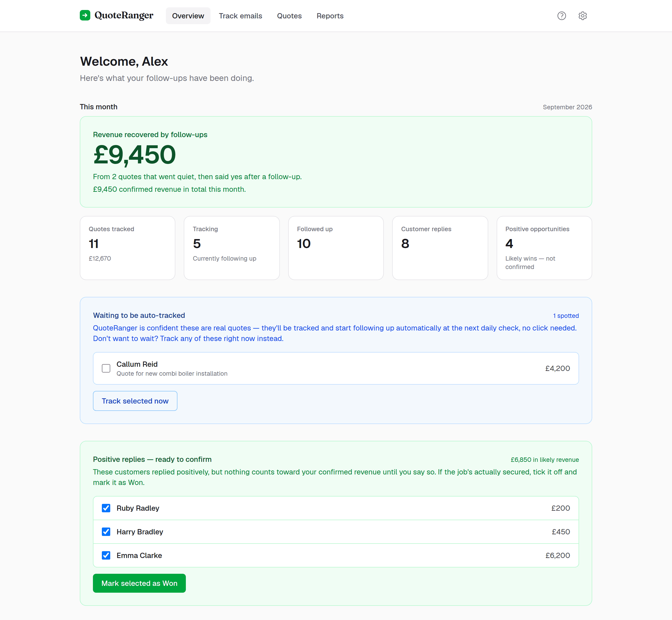Open the Positive opportunities card
The image size is (672, 620).
(x=544, y=248)
